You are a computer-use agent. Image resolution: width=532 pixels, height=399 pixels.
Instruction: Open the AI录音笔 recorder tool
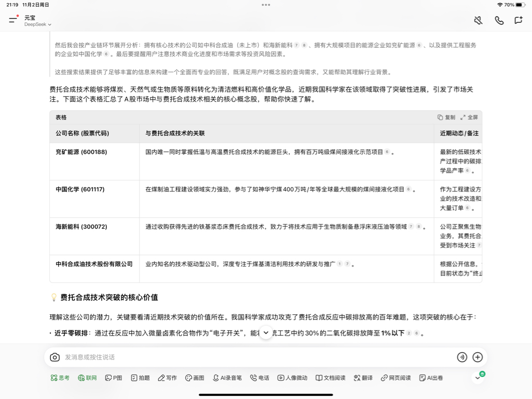(x=227, y=378)
